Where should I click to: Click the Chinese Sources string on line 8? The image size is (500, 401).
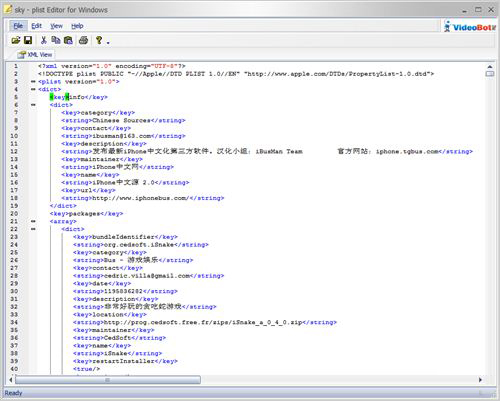[x=123, y=120]
